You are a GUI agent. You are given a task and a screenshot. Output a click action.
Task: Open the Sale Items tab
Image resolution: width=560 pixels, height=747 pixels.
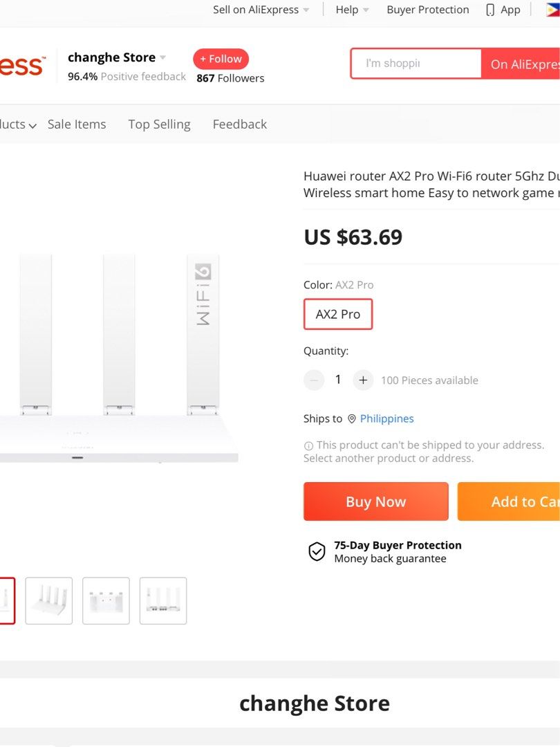[77, 124]
